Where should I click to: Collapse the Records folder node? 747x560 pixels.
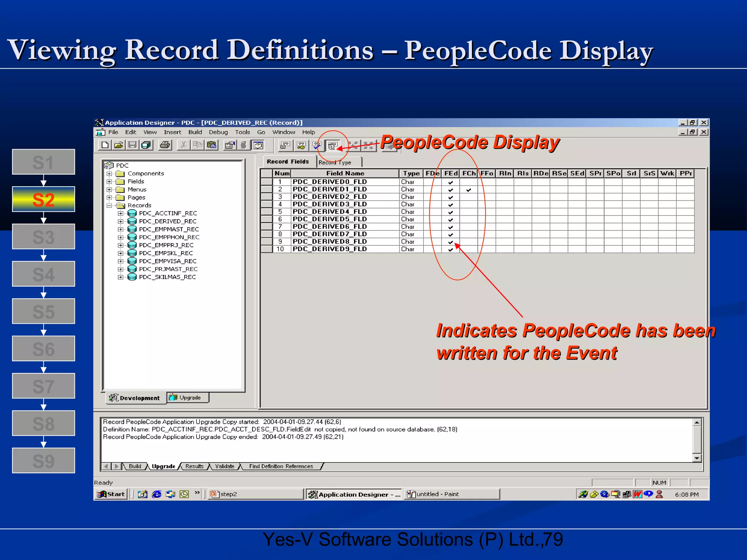(x=109, y=206)
